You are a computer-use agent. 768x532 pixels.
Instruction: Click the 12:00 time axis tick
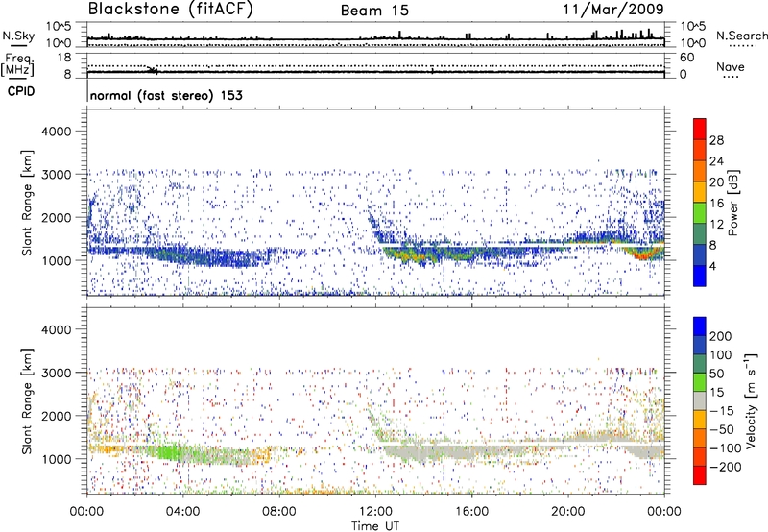pos(375,512)
